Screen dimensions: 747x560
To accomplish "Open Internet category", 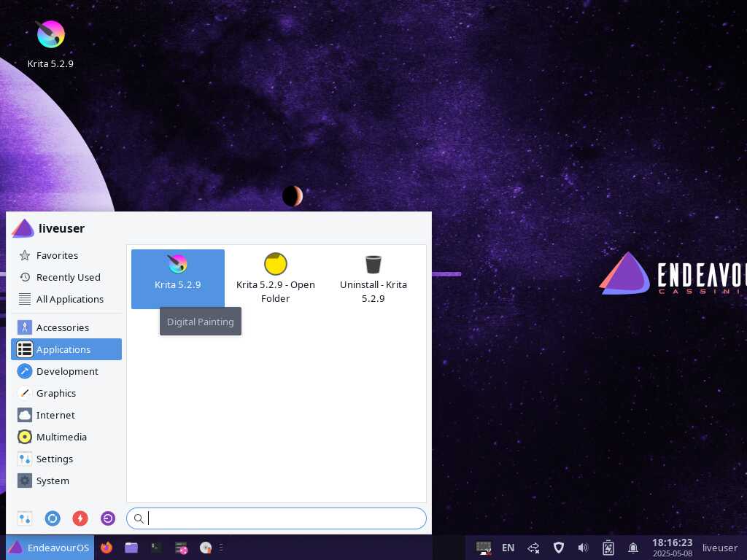I will tap(66, 415).
